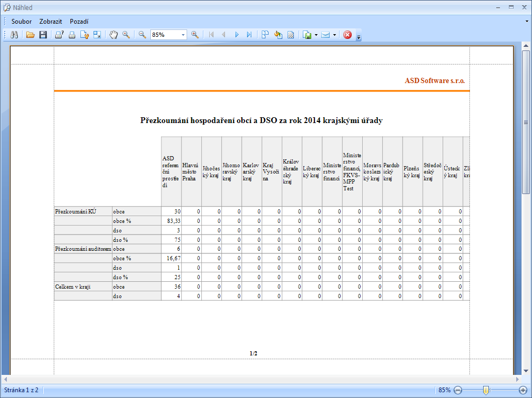532x398 pixels.
Task: Click the 85% label in status bar
Action: tap(444, 390)
